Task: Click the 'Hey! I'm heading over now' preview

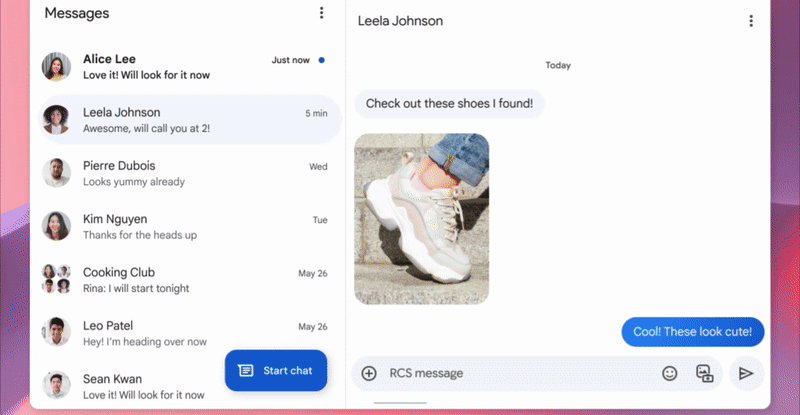Action: [145, 341]
